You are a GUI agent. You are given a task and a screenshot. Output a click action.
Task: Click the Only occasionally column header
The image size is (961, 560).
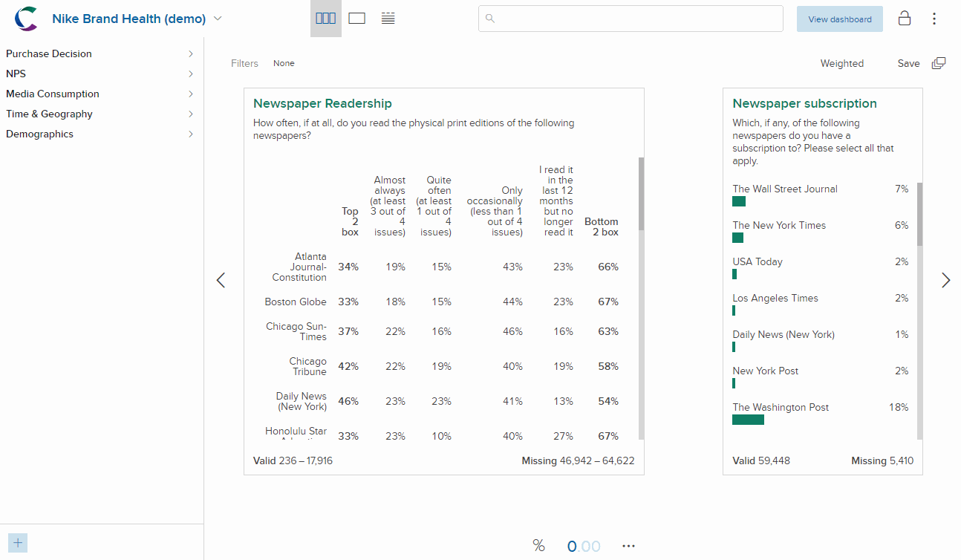[495, 211]
